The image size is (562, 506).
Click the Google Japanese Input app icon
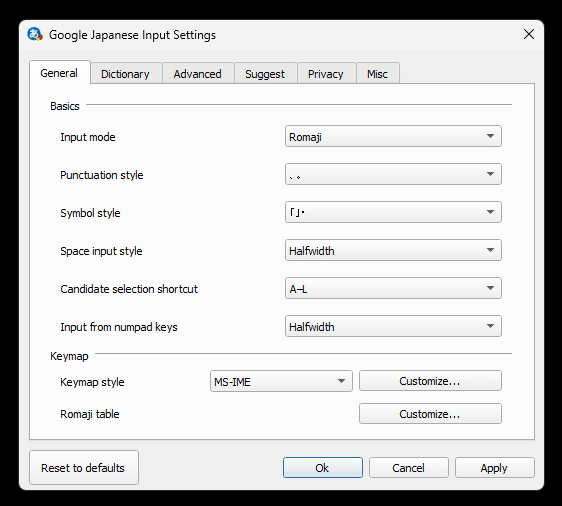35,34
